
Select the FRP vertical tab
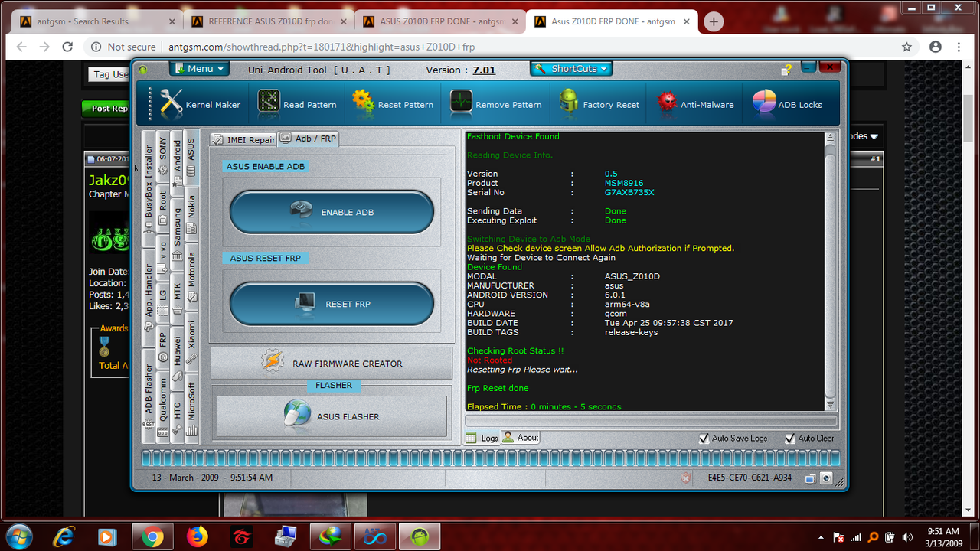coord(162,346)
